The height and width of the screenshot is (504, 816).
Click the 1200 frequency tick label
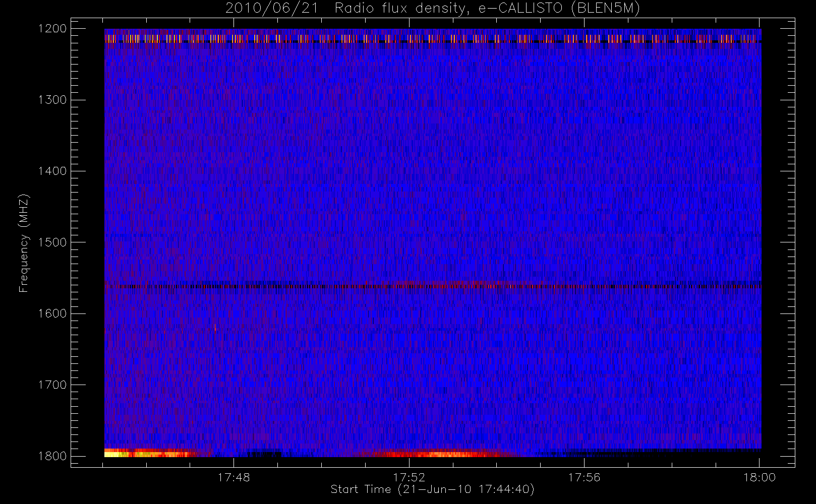tap(52, 29)
